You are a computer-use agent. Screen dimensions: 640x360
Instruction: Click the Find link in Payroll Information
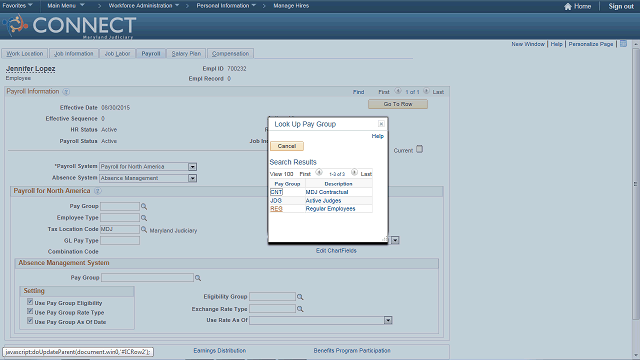click(358, 92)
